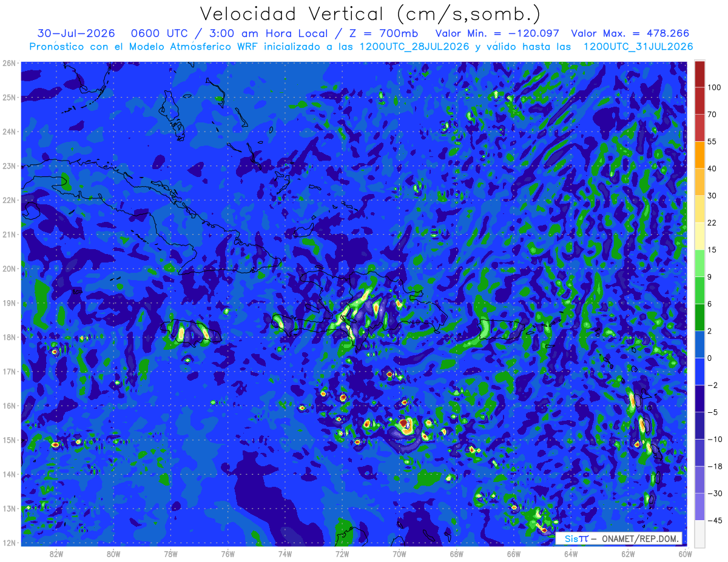Click the 'Valor Min. = -120.097' text
The width and height of the screenshot is (728, 562).
[x=497, y=34]
